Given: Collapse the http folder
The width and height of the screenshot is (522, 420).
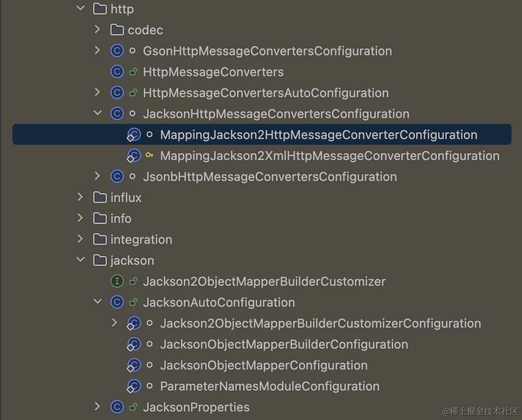Looking at the screenshot, I should (80, 8).
